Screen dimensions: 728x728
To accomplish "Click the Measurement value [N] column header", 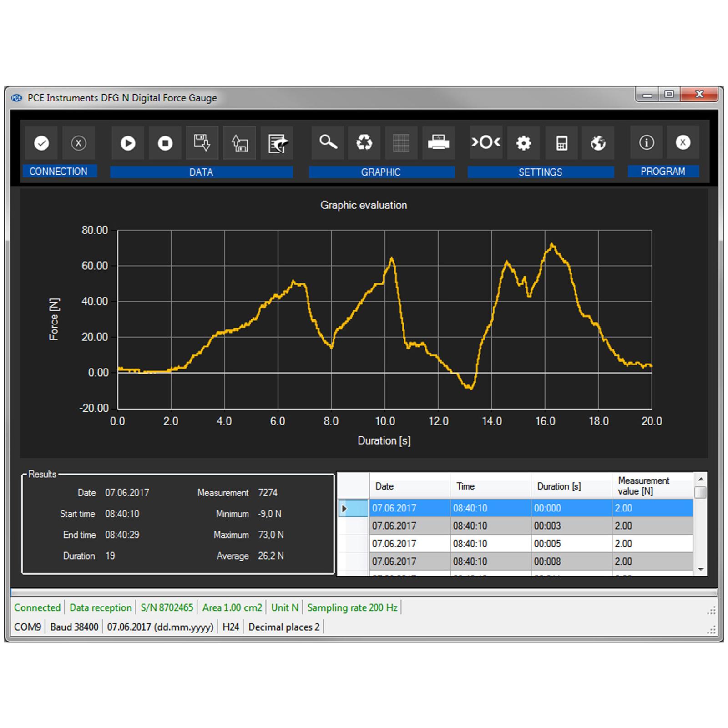I will tap(652, 486).
